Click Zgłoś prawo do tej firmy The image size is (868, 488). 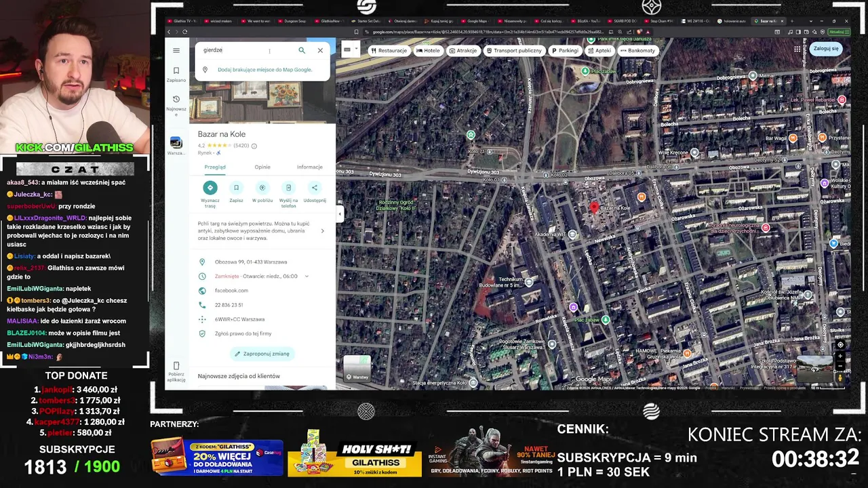(x=243, y=333)
